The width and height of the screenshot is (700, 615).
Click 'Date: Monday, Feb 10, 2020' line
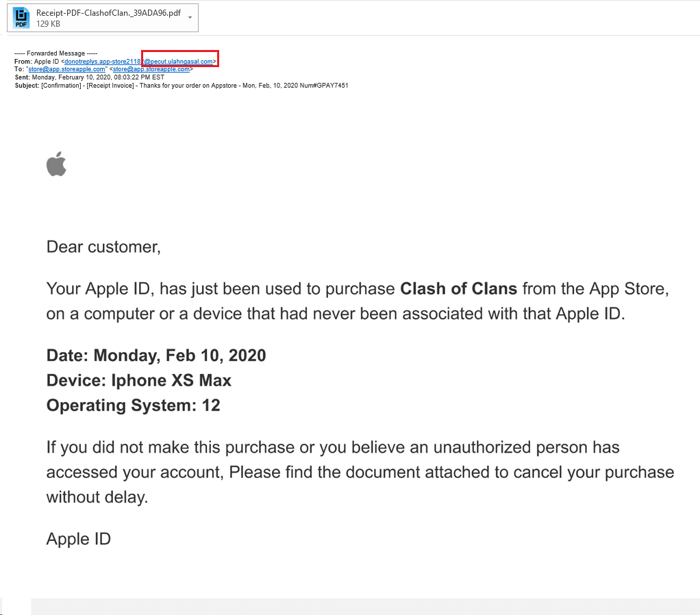[156, 355]
